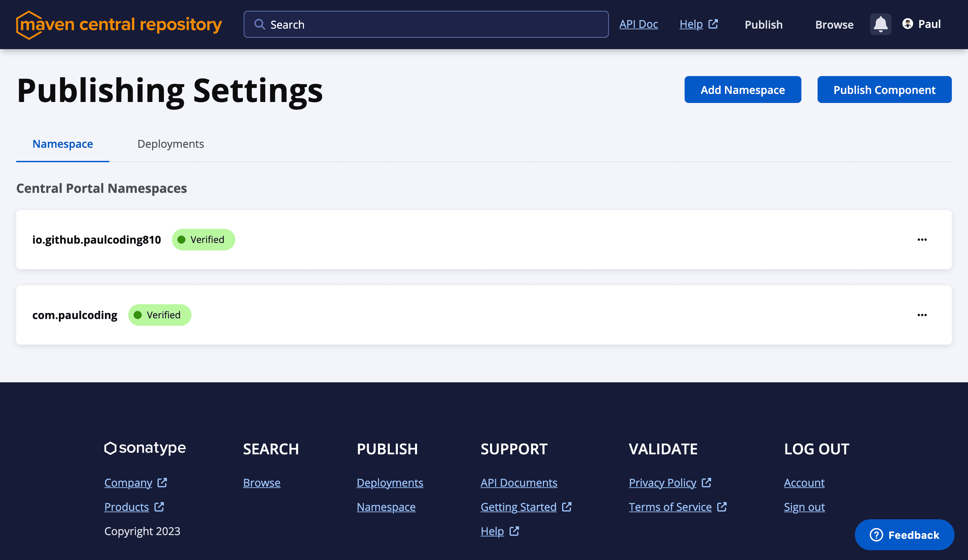The height and width of the screenshot is (560, 968).
Task: Click the Sign out link
Action: 804,507
